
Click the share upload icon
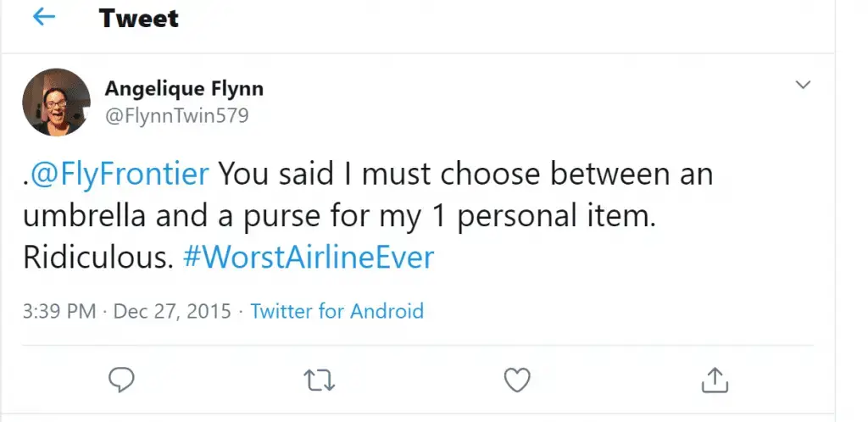pos(715,380)
